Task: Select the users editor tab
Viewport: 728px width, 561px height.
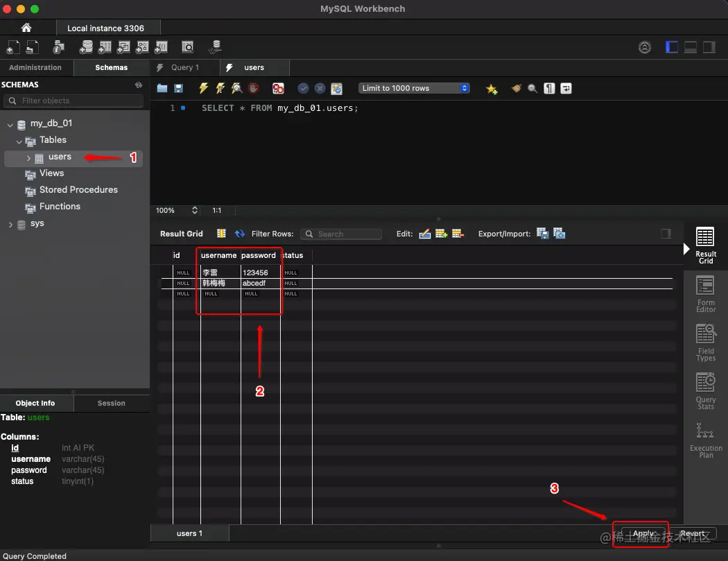Action: tap(254, 67)
